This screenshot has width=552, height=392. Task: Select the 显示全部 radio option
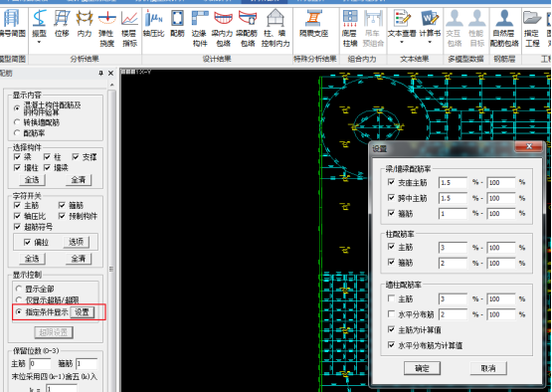18,289
